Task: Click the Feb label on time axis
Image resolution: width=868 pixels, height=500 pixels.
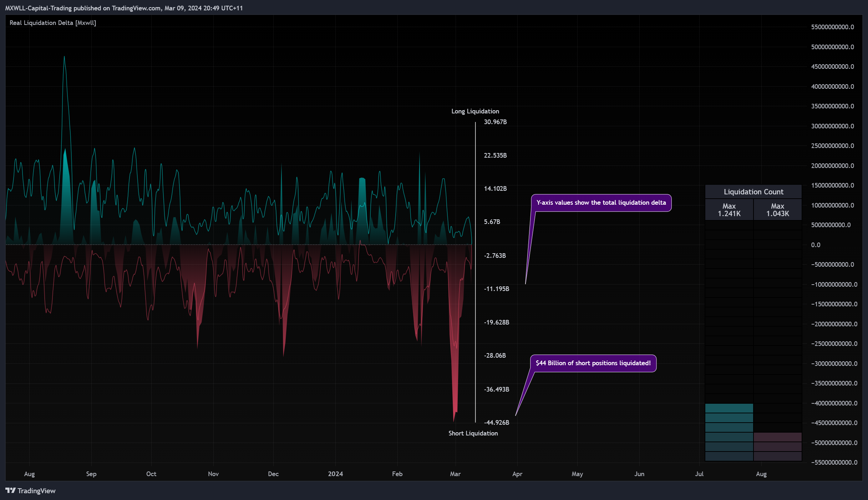Action: [x=397, y=474]
